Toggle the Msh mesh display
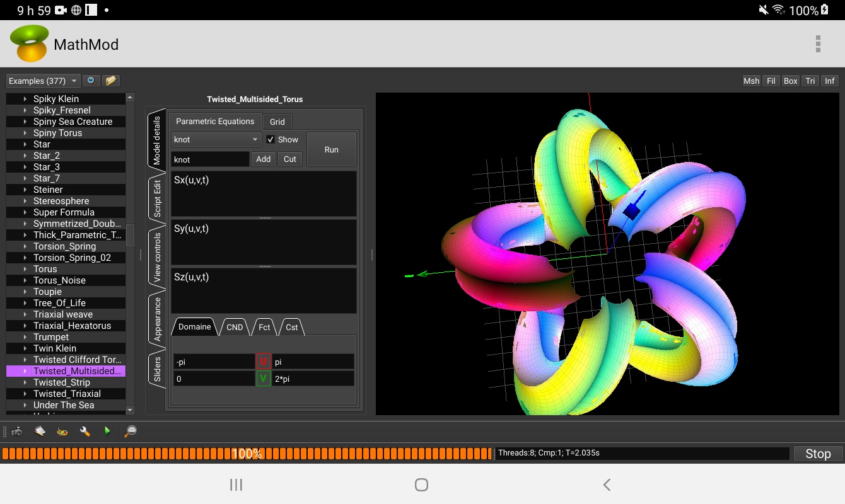Image resolution: width=845 pixels, height=504 pixels. (x=751, y=81)
